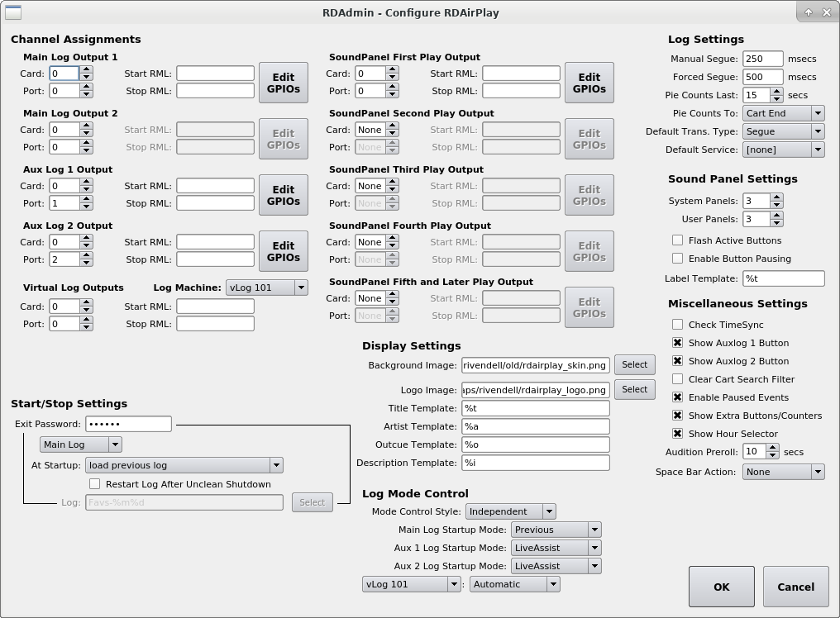Click the Exit Password field
This screenshot has width=840, height=618.
point(128,424)
